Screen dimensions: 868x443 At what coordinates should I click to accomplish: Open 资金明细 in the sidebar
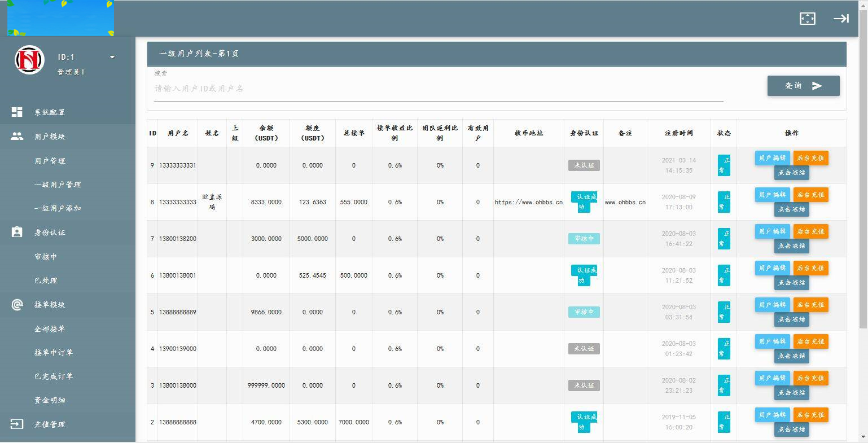[x=50, y=400]
